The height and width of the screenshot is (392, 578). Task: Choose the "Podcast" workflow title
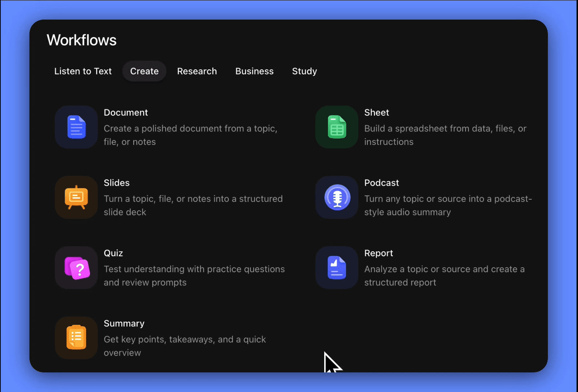pyautogui.click(x=382, y=183)
